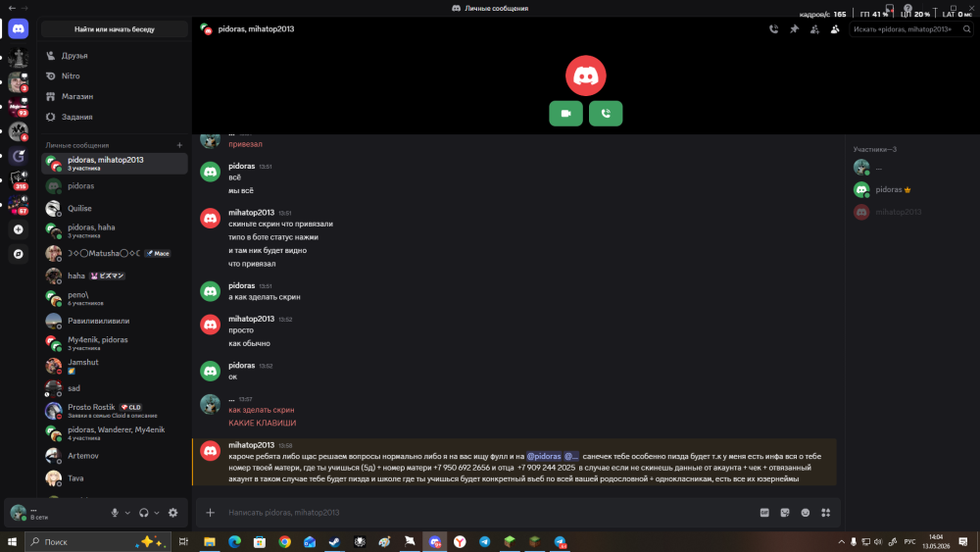This screenshot has height=552, width=980.
Task: Open Yandex Browser from the taskbar
Action: coord(460,542)
